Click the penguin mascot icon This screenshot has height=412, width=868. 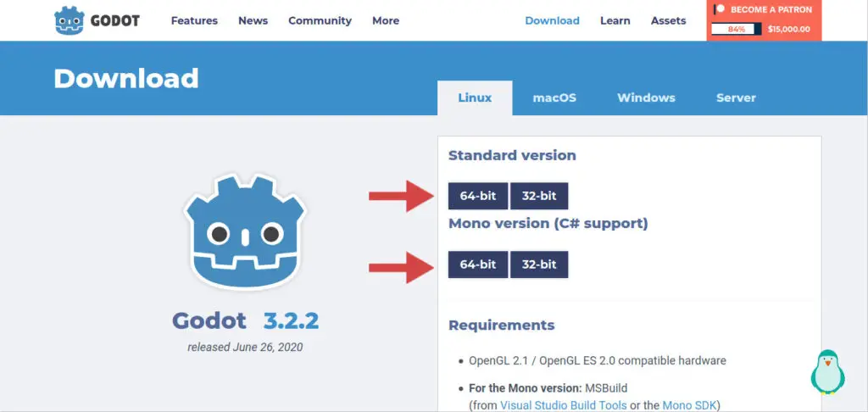(x=827, y=371)
